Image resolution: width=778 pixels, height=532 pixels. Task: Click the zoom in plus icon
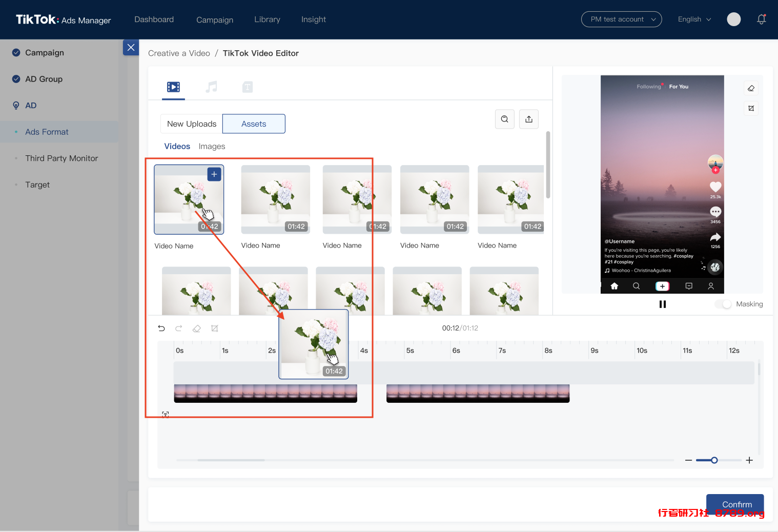pos(749,460)
